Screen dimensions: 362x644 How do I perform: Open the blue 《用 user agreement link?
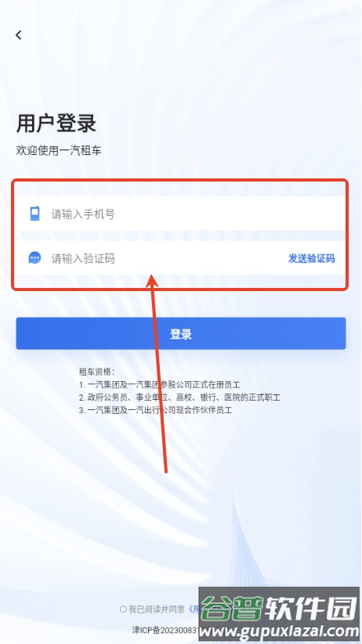[x=194, y=609]
